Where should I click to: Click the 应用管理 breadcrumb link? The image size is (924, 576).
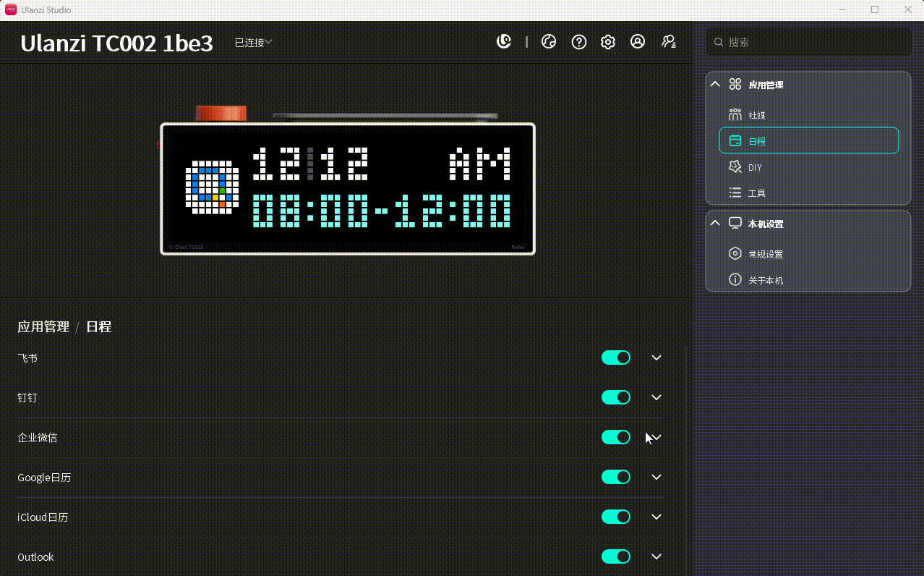coord(43,327)
